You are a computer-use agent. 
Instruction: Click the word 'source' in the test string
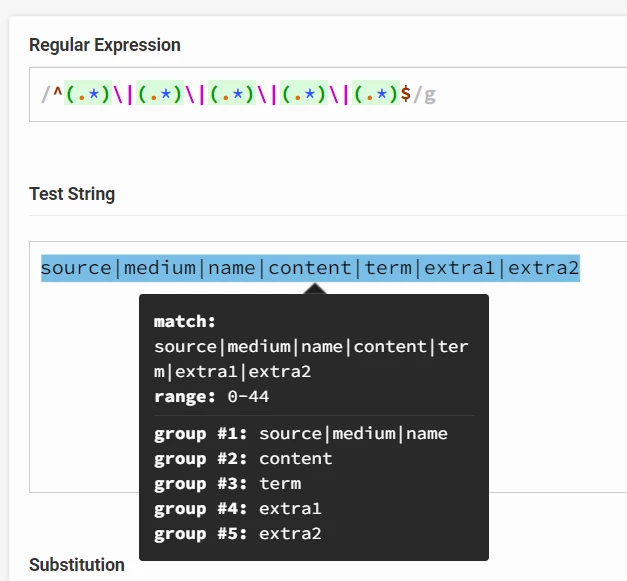pos(76,268)
